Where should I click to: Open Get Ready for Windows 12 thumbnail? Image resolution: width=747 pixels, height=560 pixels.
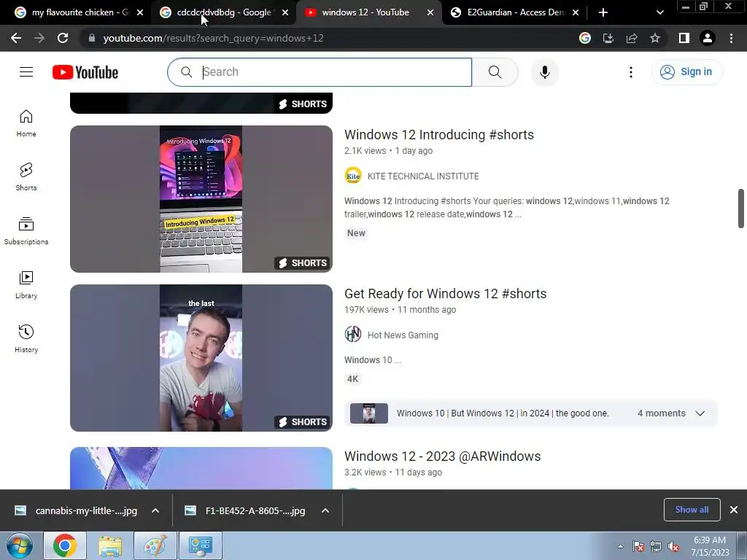201,358
